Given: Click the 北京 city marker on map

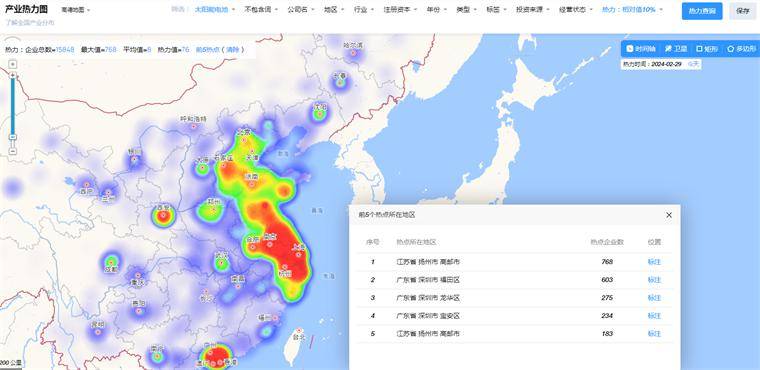Looking at the screenshot, I should point(244,139).
